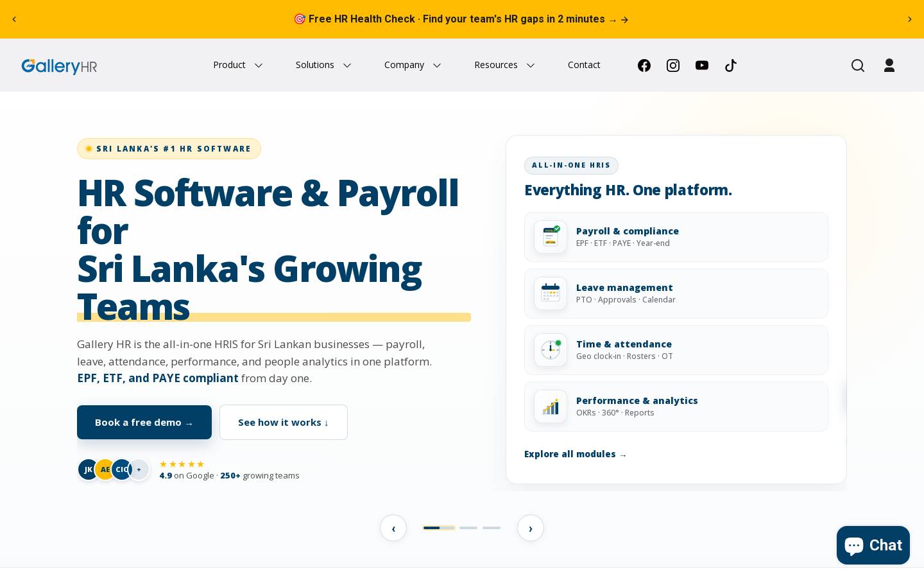Click the Time & attendance clock icon
Viewport: 924px width, 578px height.
coord(551,350)
